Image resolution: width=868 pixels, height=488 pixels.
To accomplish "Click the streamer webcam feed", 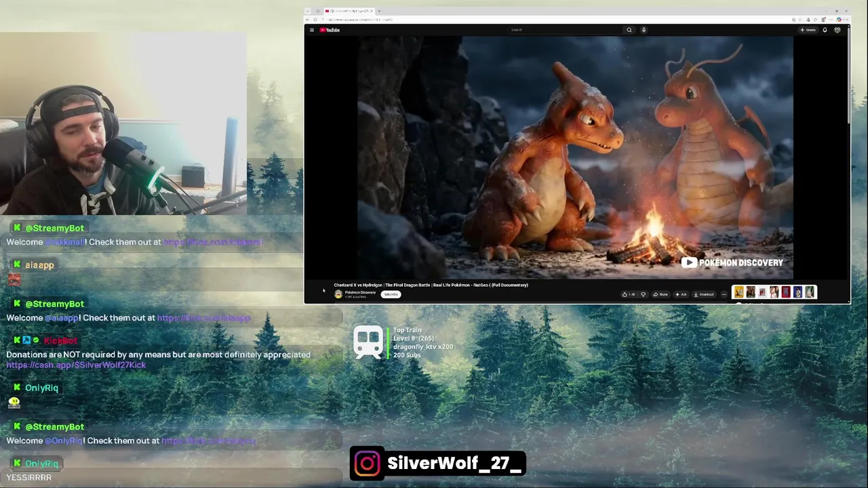I will pyautogui.click(x=123, y=124).
